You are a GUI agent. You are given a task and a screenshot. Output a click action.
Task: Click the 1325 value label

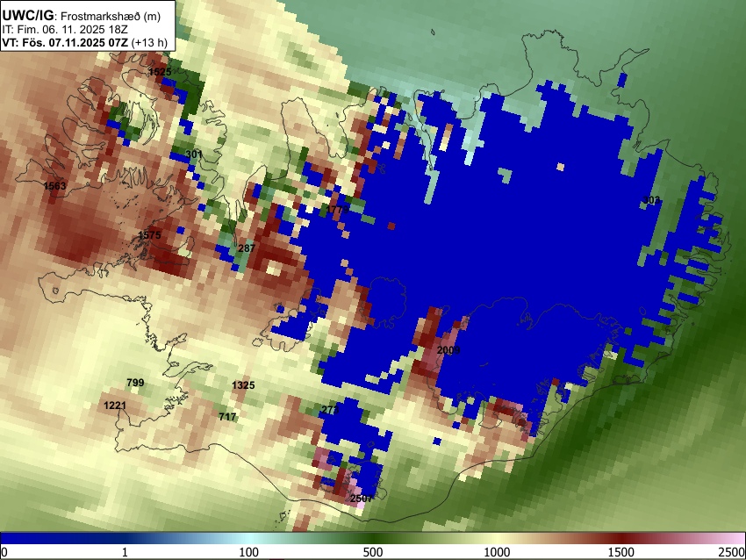click(243, 385)
